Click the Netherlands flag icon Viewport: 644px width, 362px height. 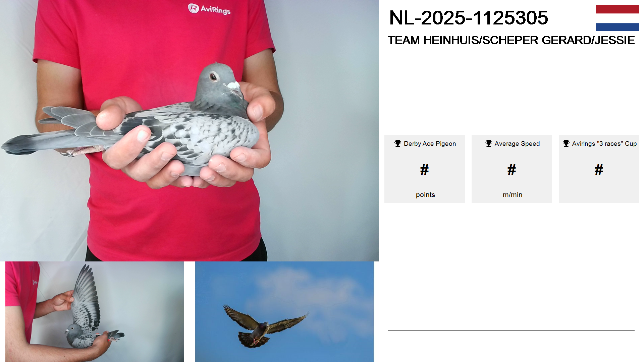(x=617, y=18)
